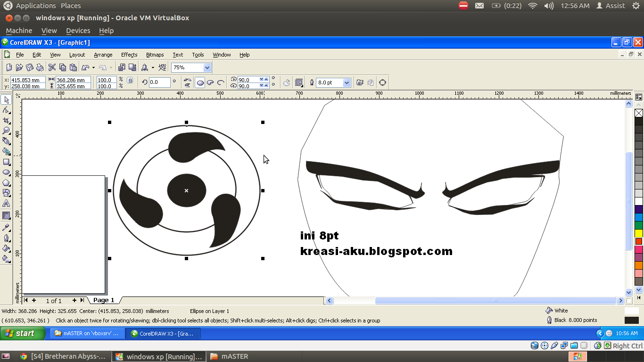Select the Rectangle tool
The width and height of the screenshot is (644, 362).
tap(6, 162)
